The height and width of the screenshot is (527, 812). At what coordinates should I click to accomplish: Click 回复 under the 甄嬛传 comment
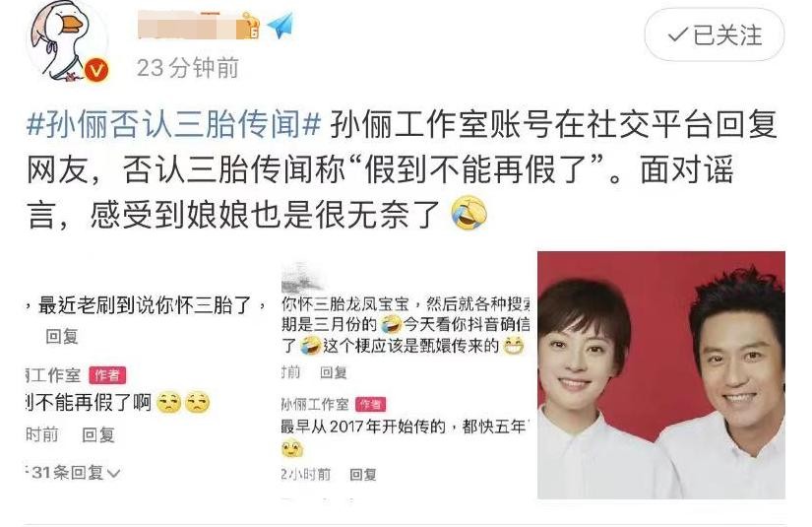(334, 372)
